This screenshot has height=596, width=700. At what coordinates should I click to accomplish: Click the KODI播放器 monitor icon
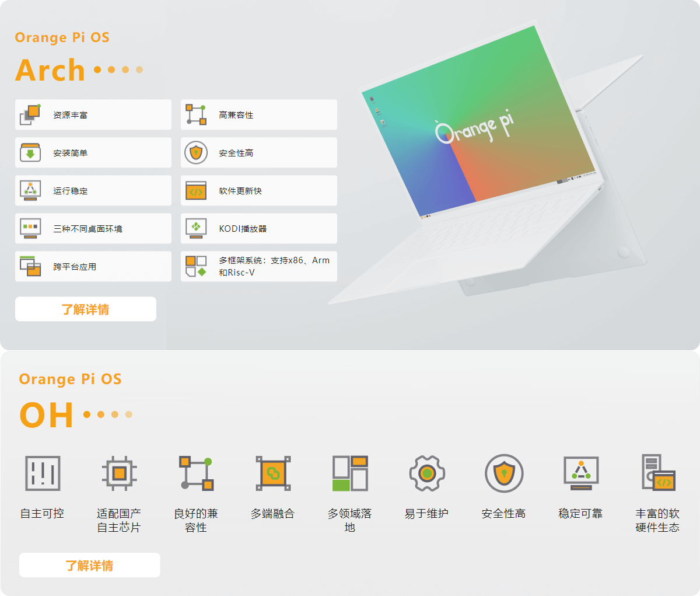pyautogui.click(x=196, y=228)
